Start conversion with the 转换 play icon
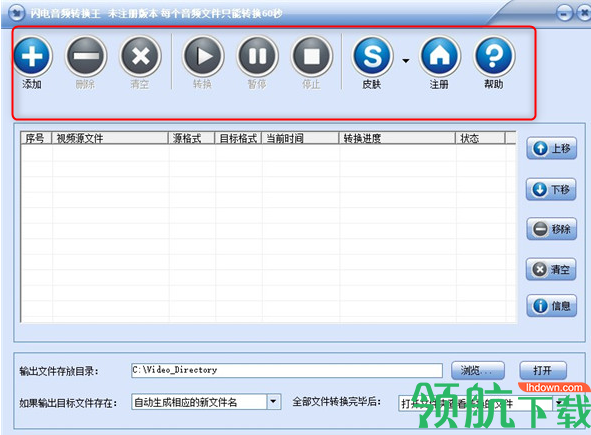The height and width of the screenshot is (435, 591). click(203, 56)
